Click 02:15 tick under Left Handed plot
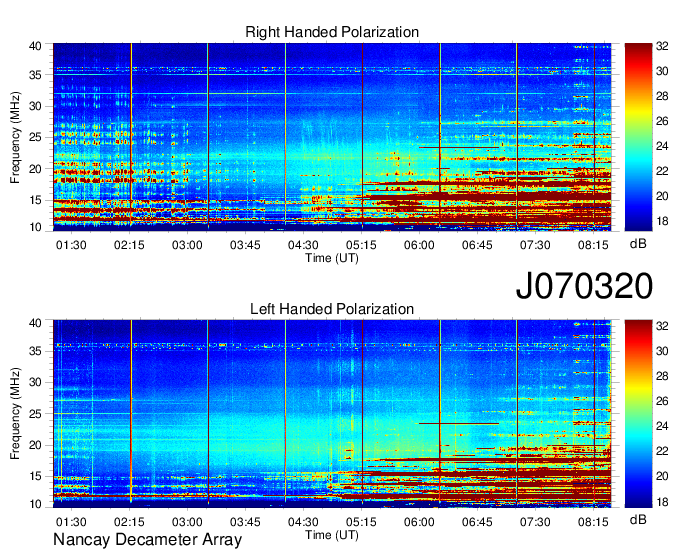 click(x=129, y=522)
